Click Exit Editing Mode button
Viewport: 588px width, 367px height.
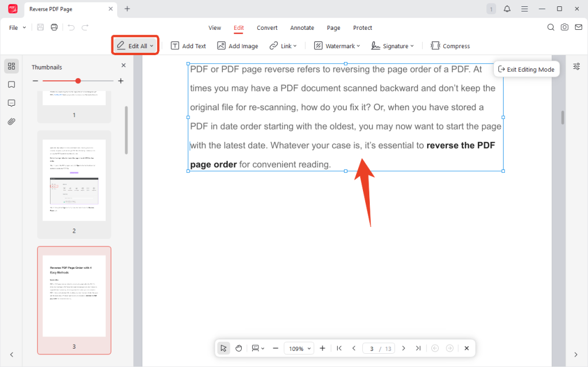tap(527, 69)
